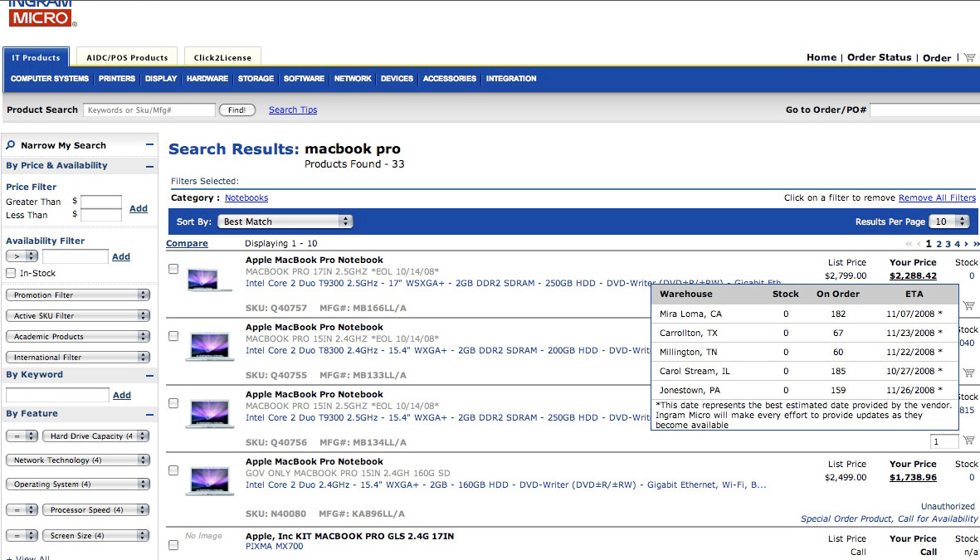Open the Academic Products dropdown
The height and width of the screenshot is (560, 980).
(x=78, y=336)
